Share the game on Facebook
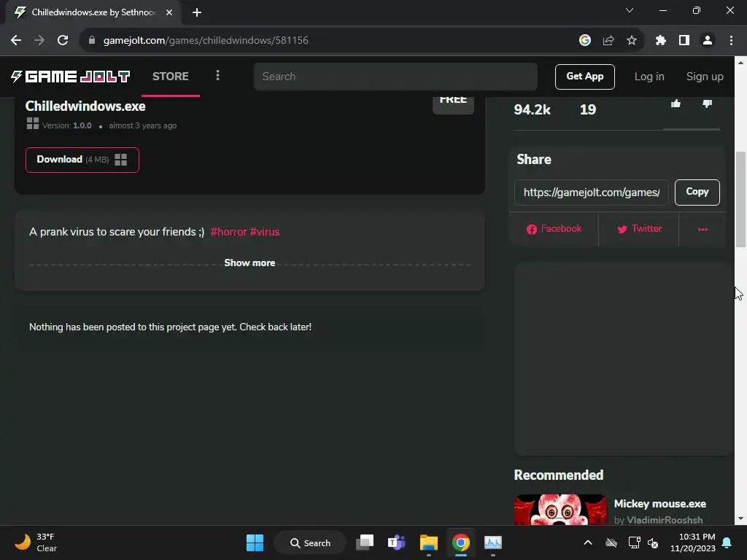 click(554, 229)
